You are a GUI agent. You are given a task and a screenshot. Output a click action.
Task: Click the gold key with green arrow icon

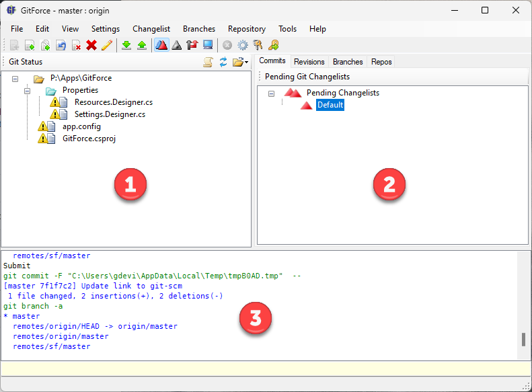point(274,45)
